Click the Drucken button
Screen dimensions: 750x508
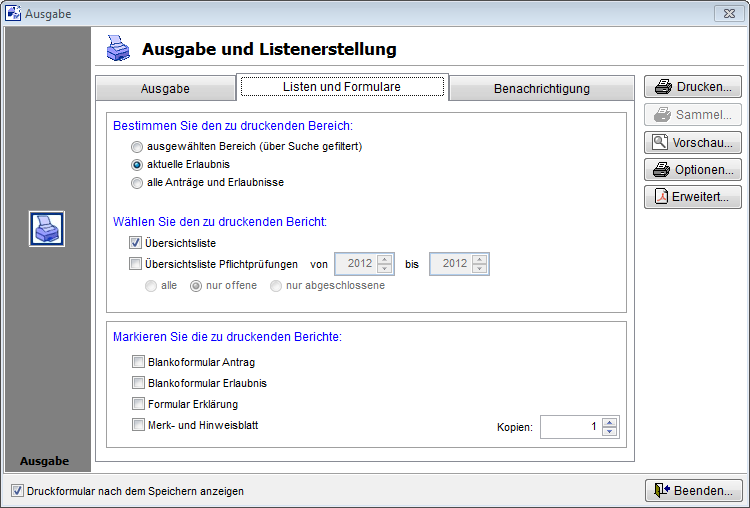point(692,87)
